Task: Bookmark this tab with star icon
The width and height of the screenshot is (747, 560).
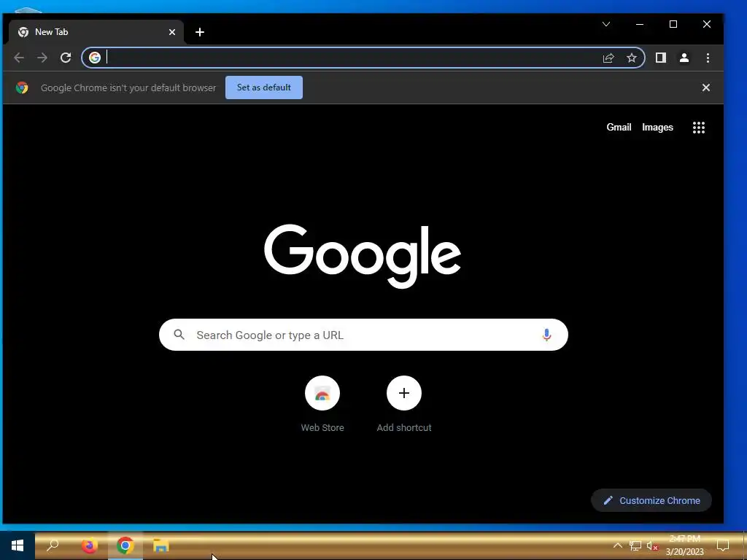Action: click(632, 58)
